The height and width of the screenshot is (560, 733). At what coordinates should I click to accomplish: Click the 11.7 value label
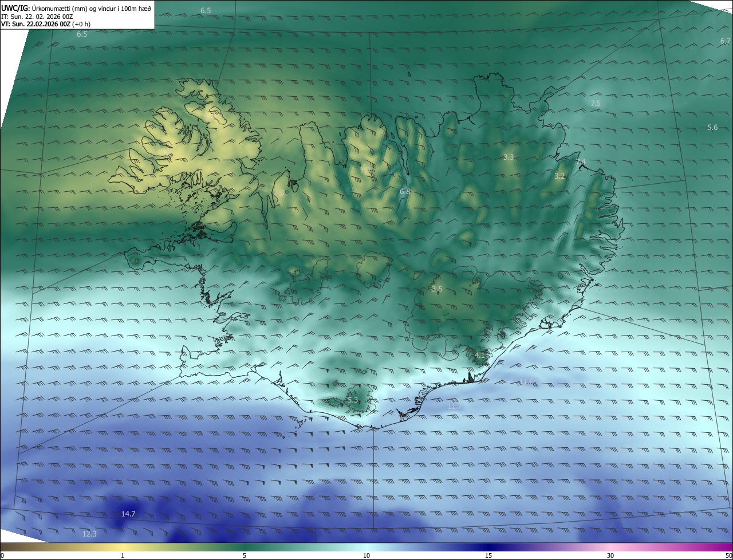point(455,407)
